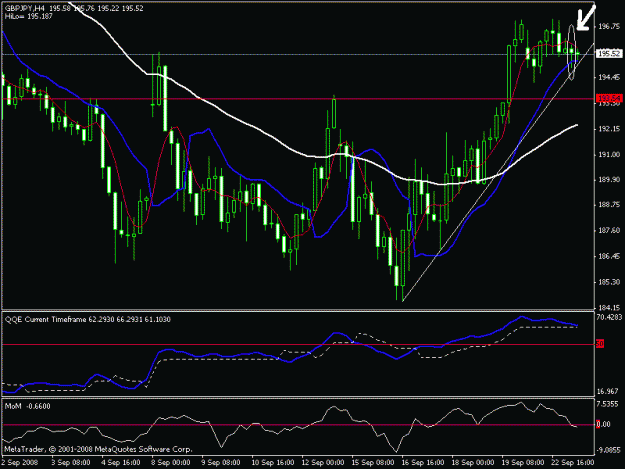This screenshot has width=625, height=469.
Task: Click the QQE 50 level red label
Action: click(600, 344)
